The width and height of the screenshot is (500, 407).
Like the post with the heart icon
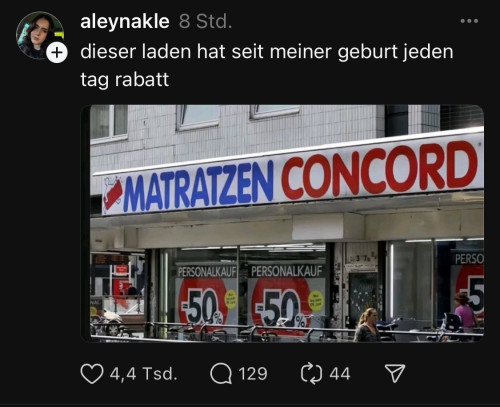click(92, 374)
